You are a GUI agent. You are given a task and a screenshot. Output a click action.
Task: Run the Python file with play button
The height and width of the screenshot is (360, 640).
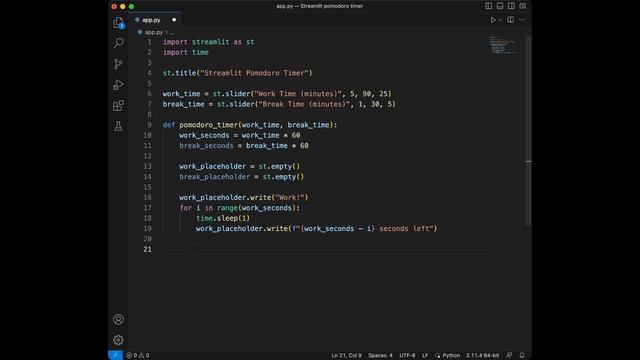click(493, 20)
